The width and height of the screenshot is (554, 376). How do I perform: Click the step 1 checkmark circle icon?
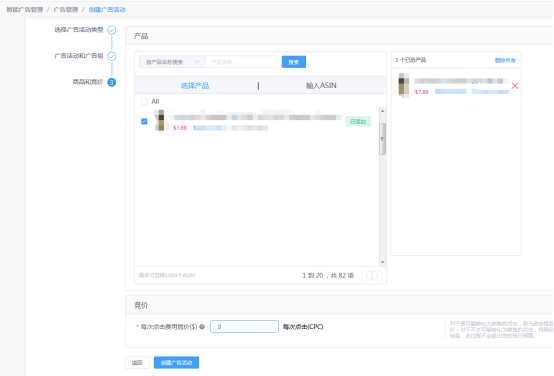click(x=112, y=30)
